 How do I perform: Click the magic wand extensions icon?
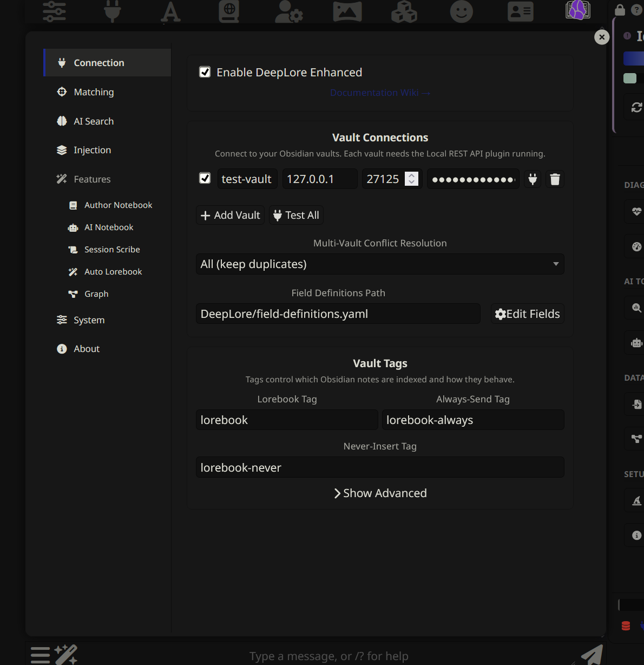65,654
